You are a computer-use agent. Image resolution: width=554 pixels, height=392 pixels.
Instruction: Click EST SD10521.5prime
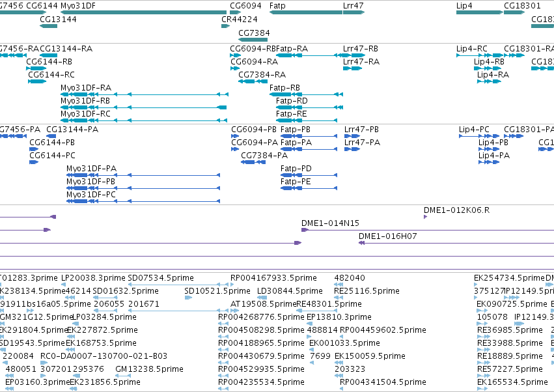click(x=217, y=291)
